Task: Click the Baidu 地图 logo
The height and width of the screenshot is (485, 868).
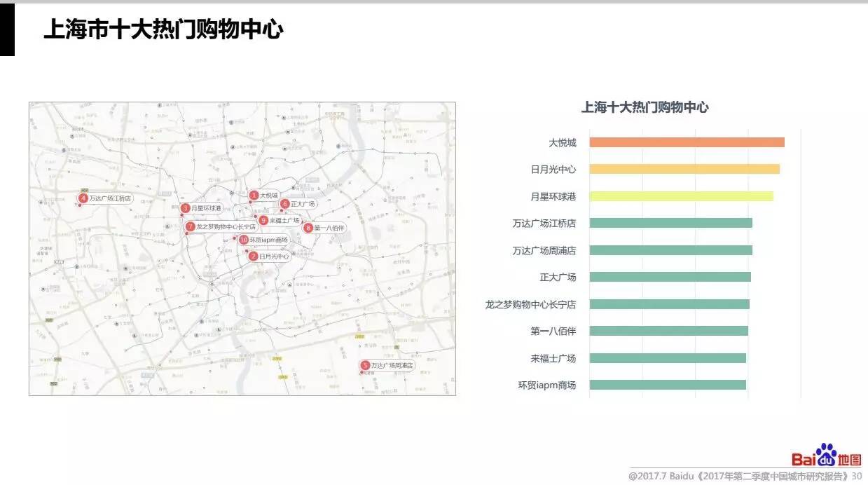Action: tap(827, 456)
